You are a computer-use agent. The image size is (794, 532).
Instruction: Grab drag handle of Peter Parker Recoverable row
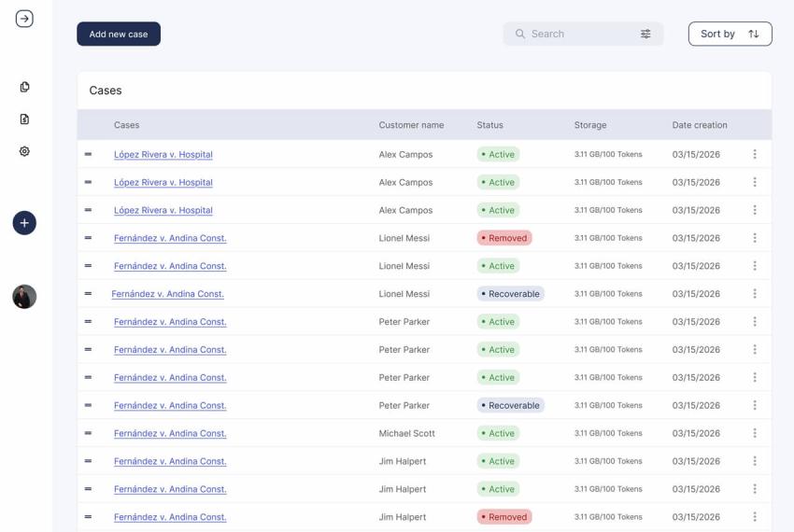tap(88, 405)
